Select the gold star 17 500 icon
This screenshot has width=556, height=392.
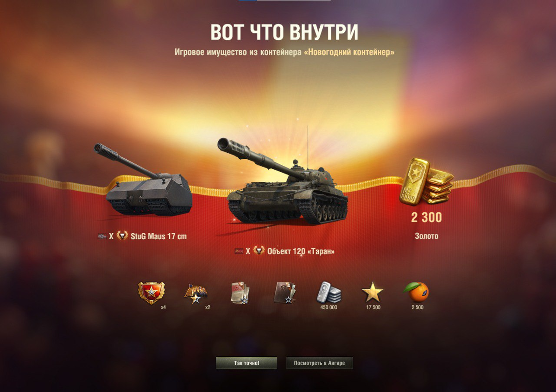click(373, 293)
